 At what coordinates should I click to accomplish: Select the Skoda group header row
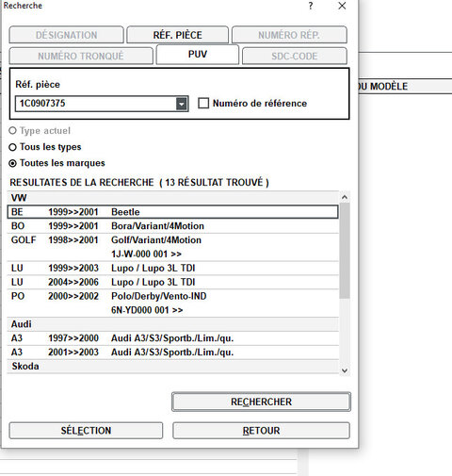(x=173, y=367)
